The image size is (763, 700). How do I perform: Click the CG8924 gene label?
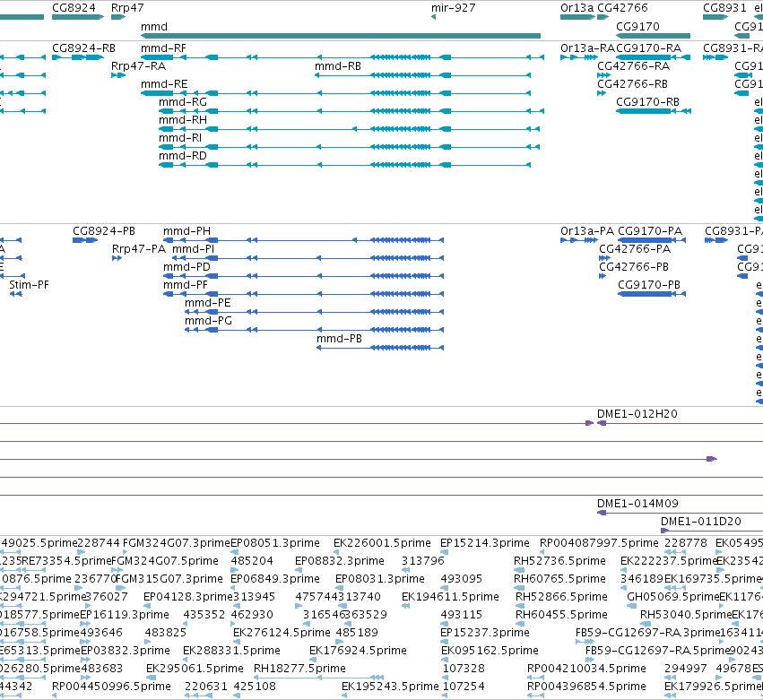(74, 8)
